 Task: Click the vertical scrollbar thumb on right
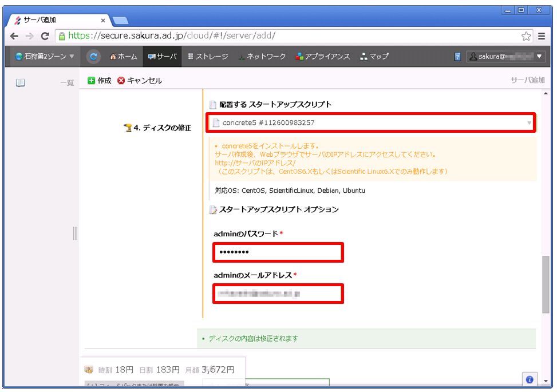coord(546,285)
